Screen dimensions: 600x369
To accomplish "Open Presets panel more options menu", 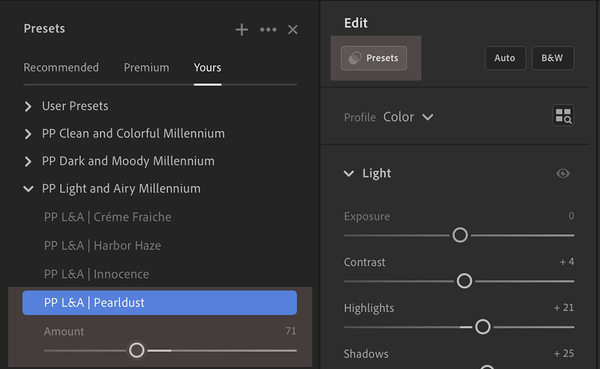I will (268, 29).
